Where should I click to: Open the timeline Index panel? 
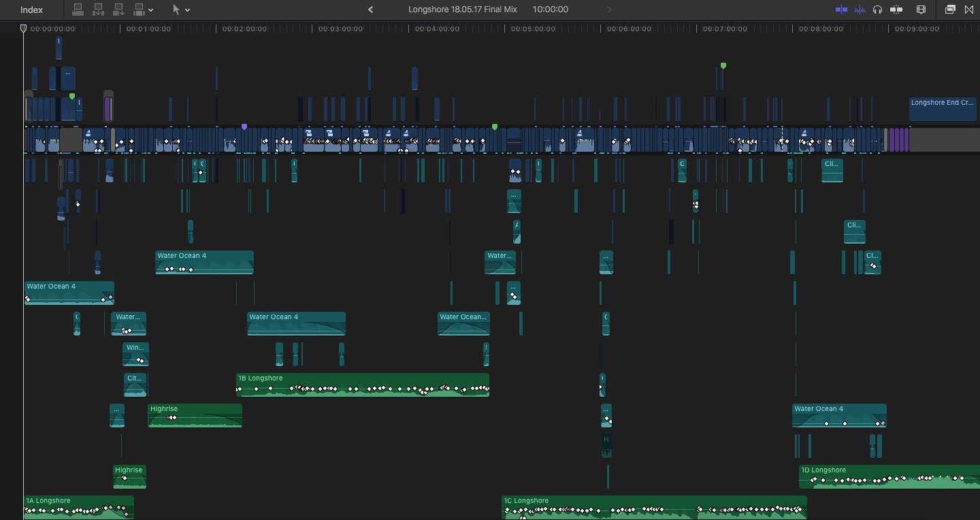pyautogui.click(x=31, y=10)
